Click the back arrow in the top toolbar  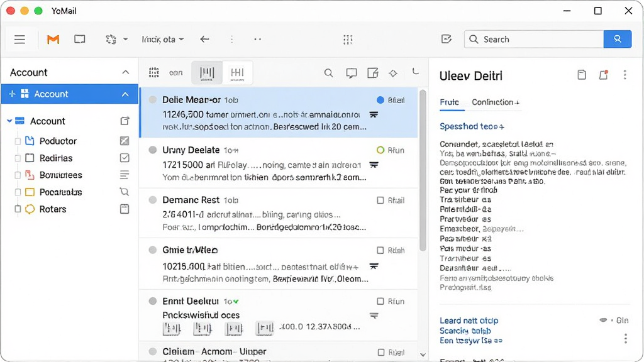[204, 40]
